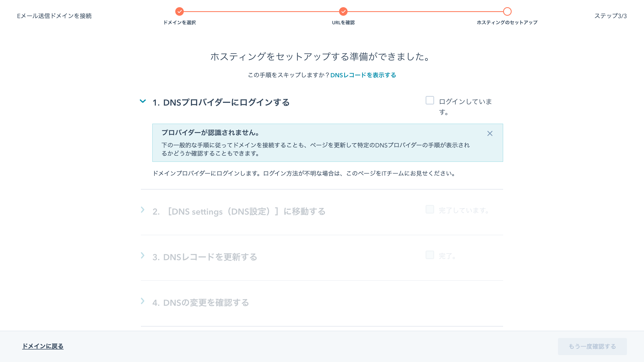Click the ドメインを選択 step label

point(180,23)
